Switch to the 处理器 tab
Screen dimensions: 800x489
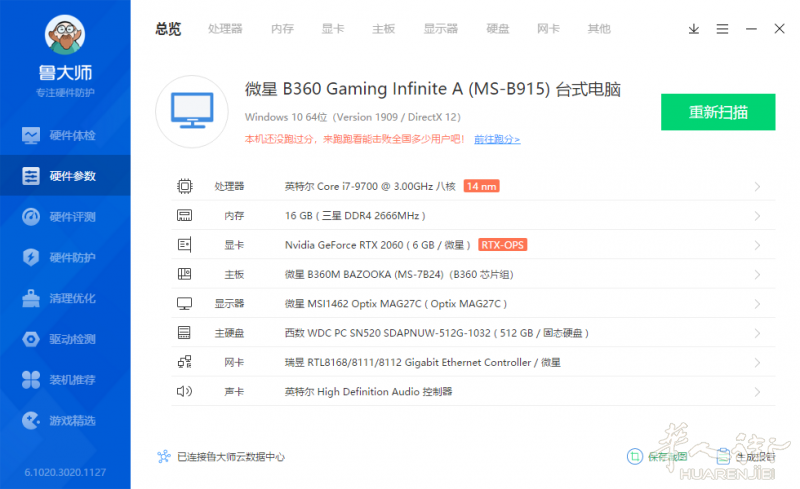tap(225, 29)
